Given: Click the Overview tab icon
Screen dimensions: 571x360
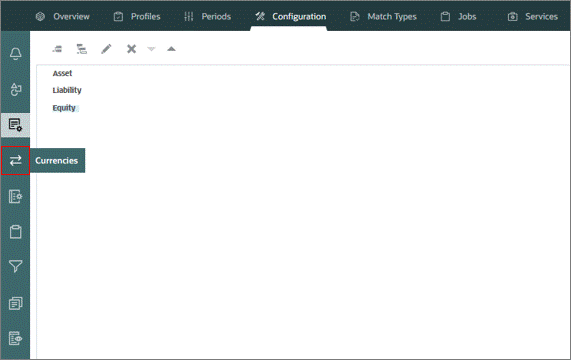Looking at the screenshot, I should 40,16.
